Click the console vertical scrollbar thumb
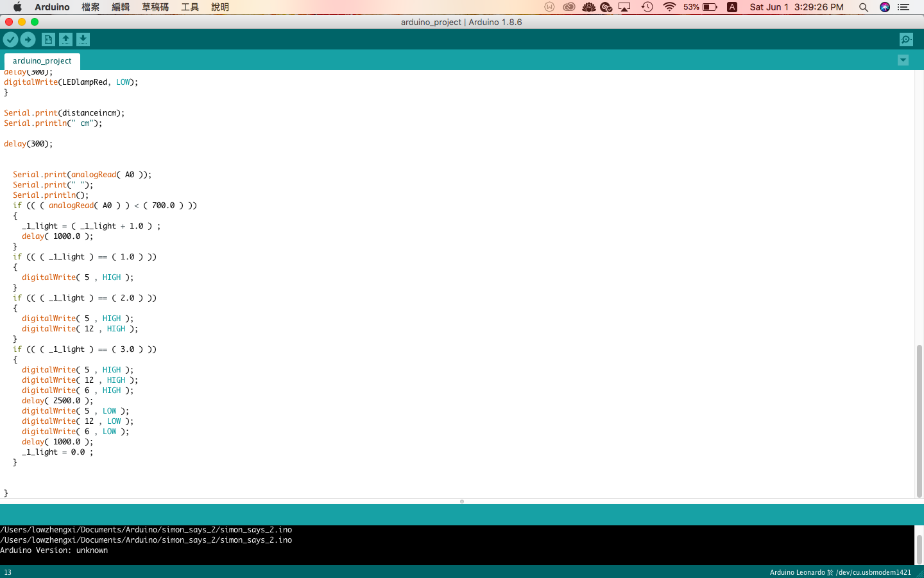924x578 pixels. click(x=919, y=549)
